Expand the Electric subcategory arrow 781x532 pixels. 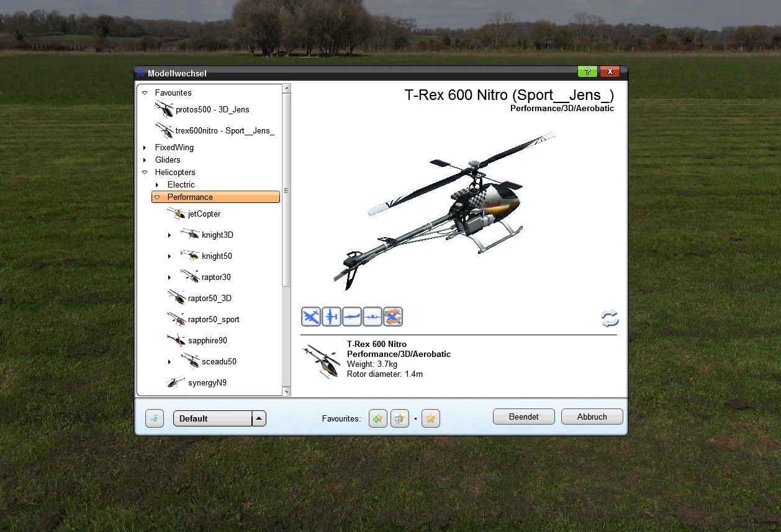pos(157,185)
